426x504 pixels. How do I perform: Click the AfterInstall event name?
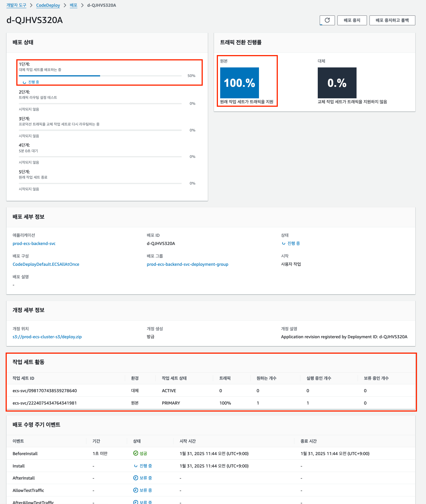[24, 478]
